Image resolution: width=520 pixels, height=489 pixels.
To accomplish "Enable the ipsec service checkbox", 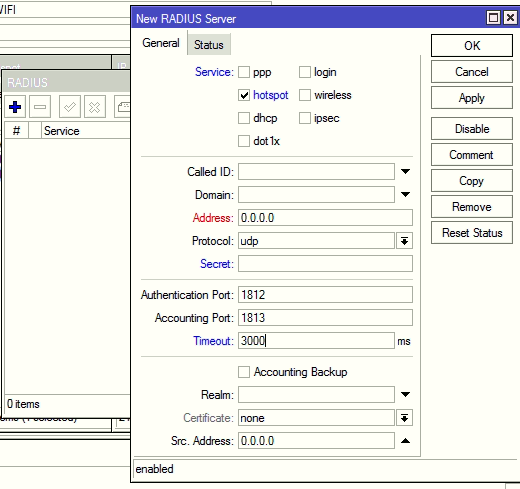I will (x=305, y=118).
